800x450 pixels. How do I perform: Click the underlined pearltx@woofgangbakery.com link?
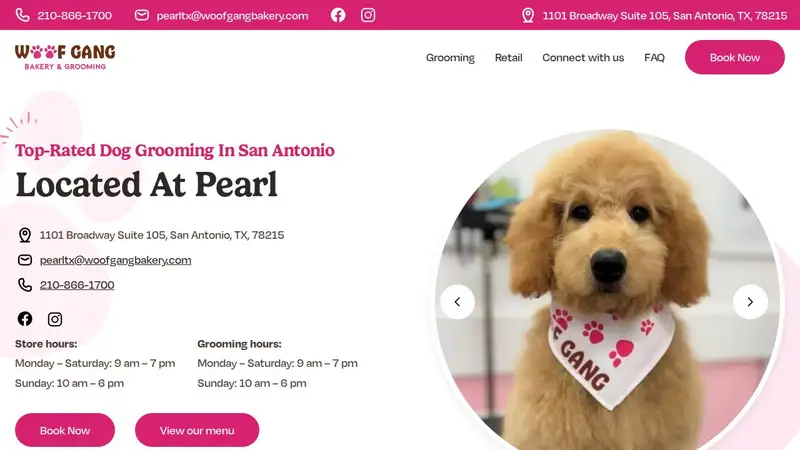coord(115,260)
